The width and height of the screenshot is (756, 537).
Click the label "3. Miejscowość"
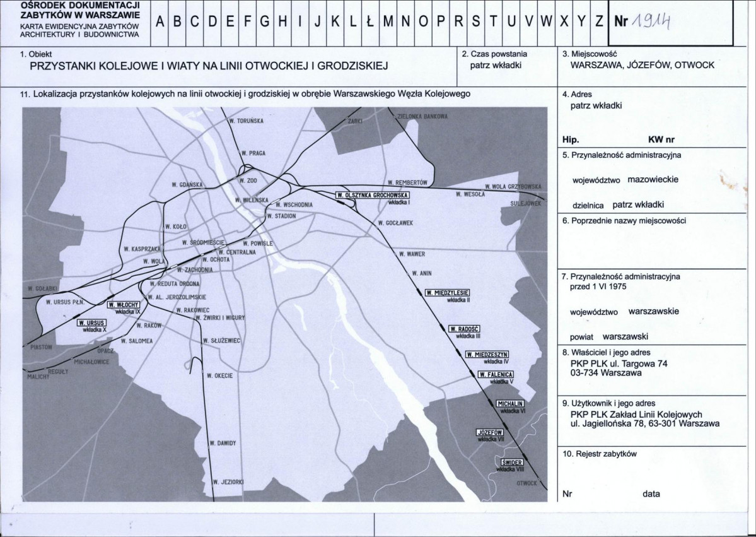590,54
